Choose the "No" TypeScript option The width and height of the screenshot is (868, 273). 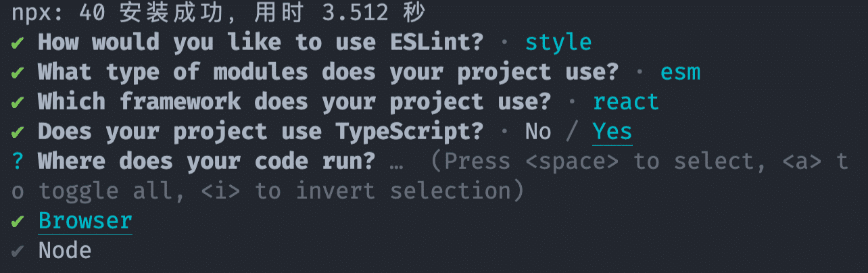pos(538,132)
